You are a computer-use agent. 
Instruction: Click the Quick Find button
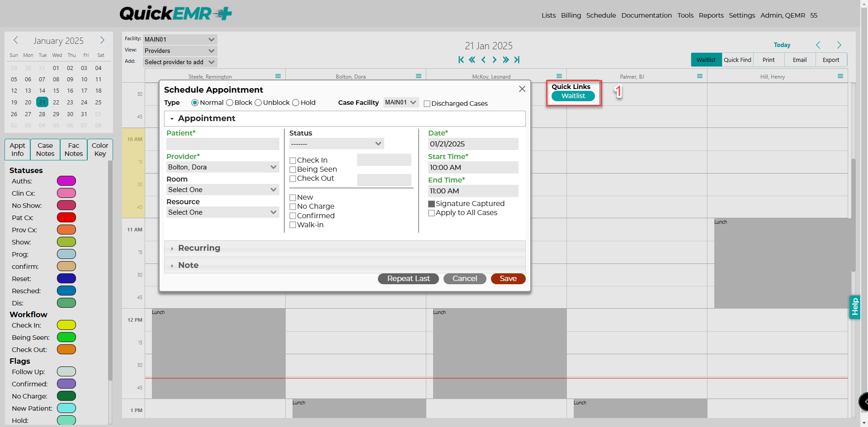(x=737, y=60)
